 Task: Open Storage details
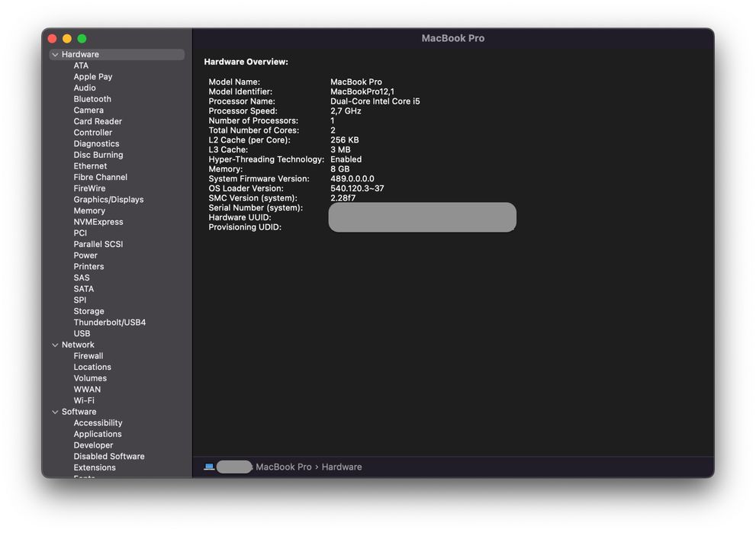click(x=88, y=311)
